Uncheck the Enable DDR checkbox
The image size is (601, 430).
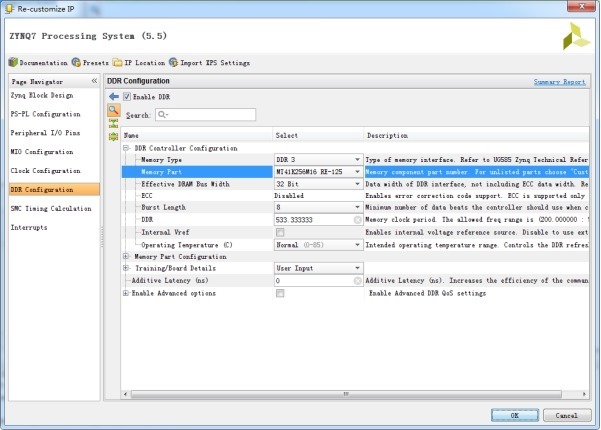[127, 97]
